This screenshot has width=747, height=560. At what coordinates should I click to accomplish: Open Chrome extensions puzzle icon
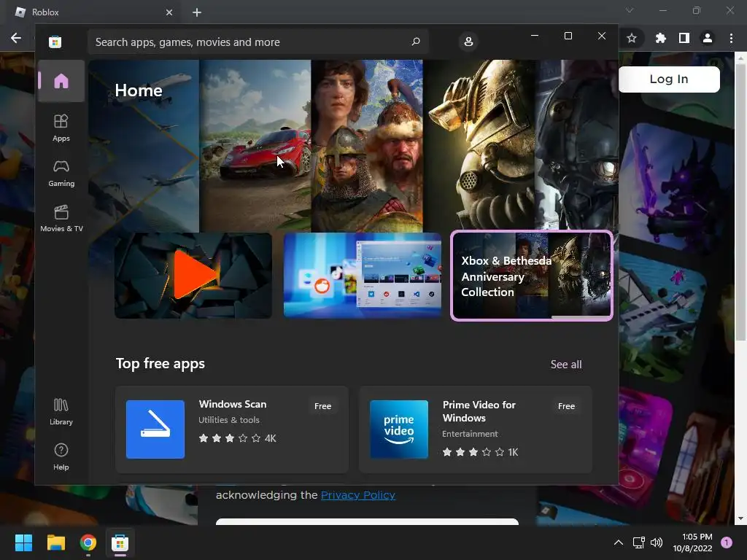[660, 38]
